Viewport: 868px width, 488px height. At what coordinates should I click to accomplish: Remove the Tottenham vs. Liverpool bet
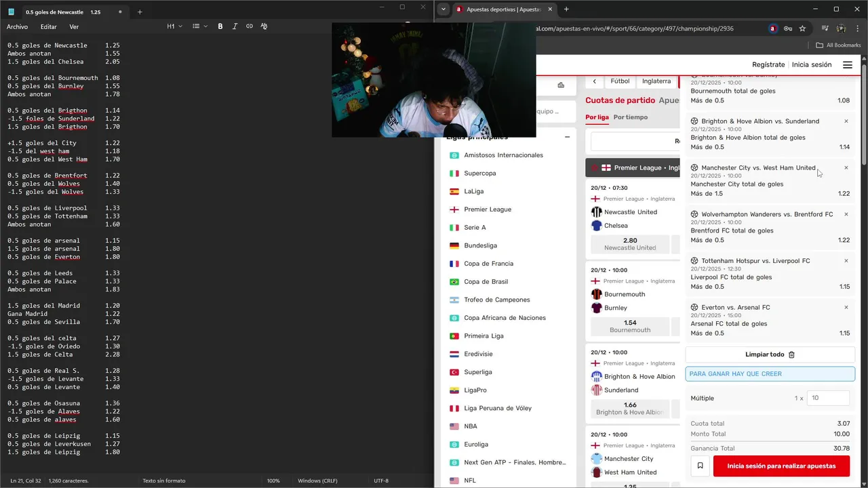tap(846, 261)
